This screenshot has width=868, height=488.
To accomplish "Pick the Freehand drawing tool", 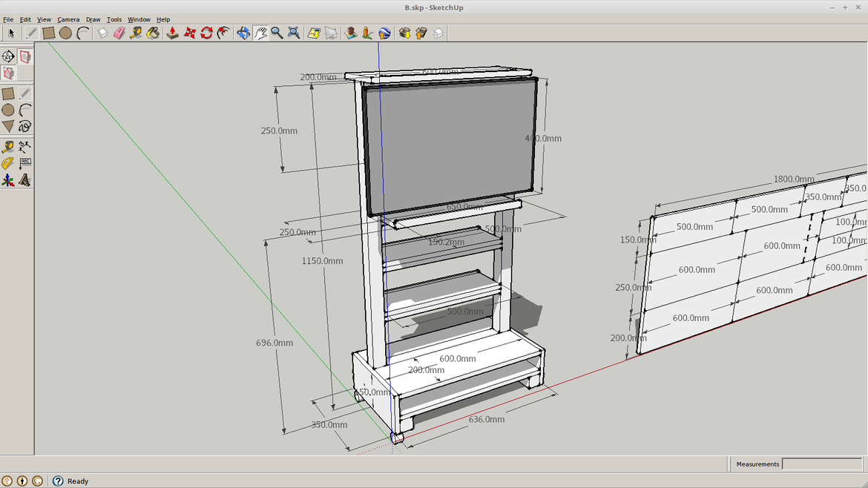I will tap(25, 126).
